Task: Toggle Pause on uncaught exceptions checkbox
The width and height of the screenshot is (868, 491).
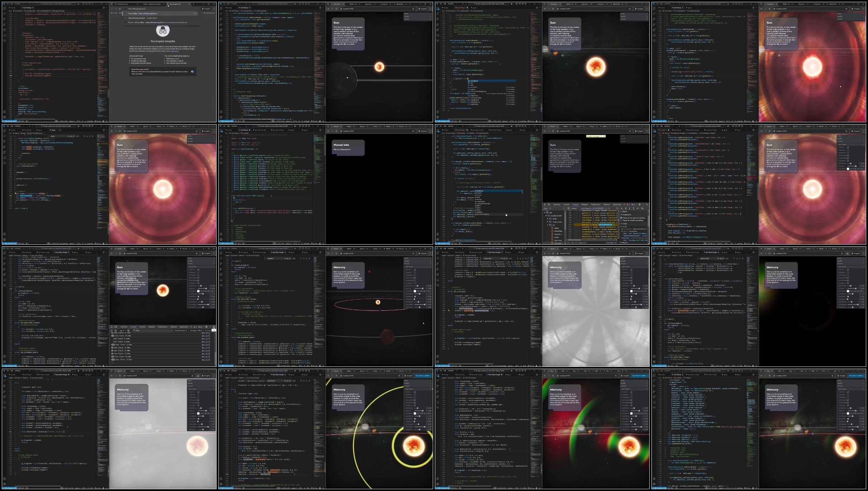Action: [621, 218]
